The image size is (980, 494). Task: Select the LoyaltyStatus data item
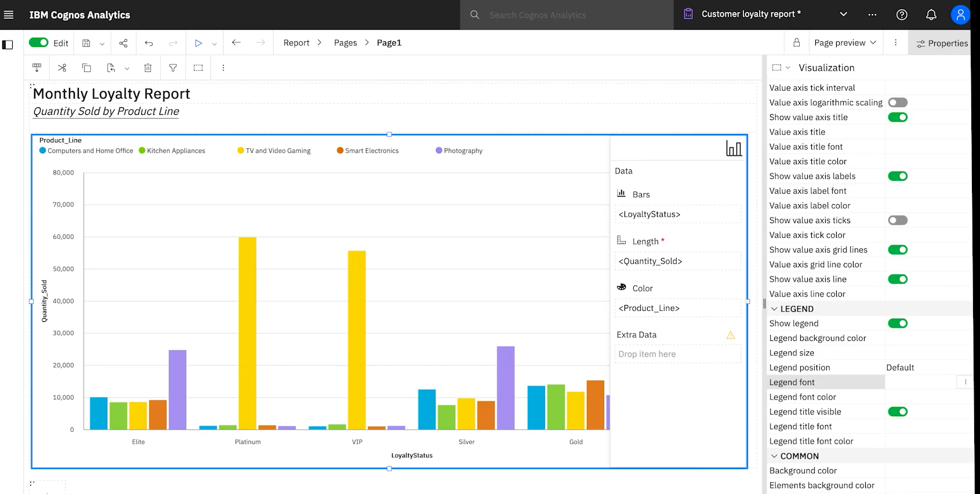[x=678, y=215]
